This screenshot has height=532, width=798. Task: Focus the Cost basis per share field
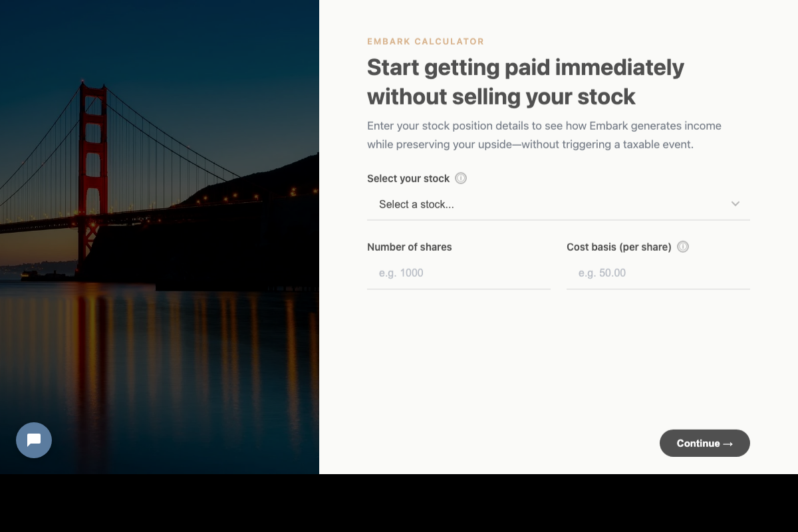pos(658,273)
